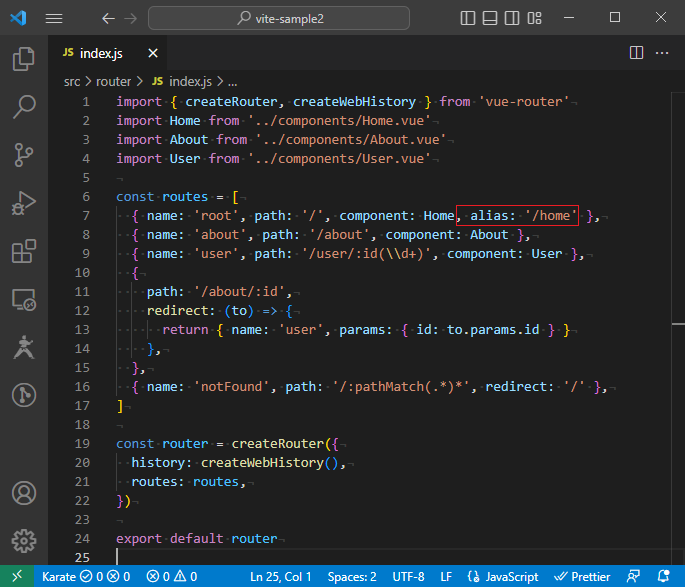Click the Prettier status item
Screen dimensions: 685x587
click(x=582, y=577)
